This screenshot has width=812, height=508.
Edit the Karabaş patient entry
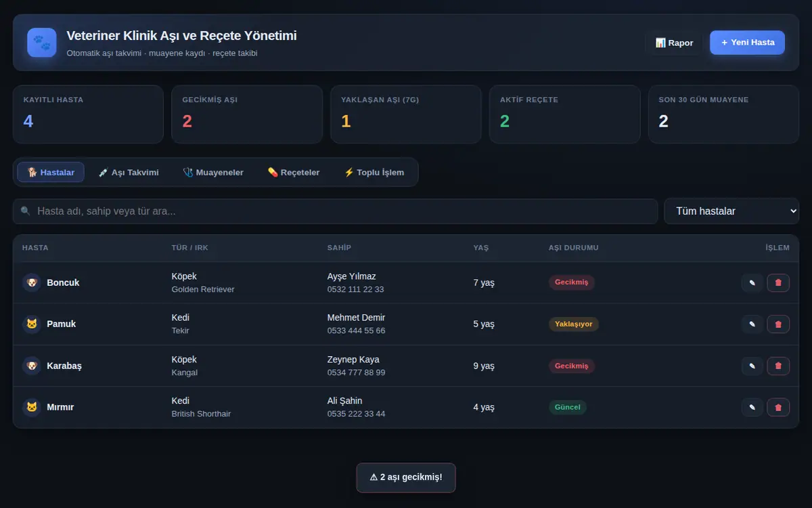(x=752, y=366)
